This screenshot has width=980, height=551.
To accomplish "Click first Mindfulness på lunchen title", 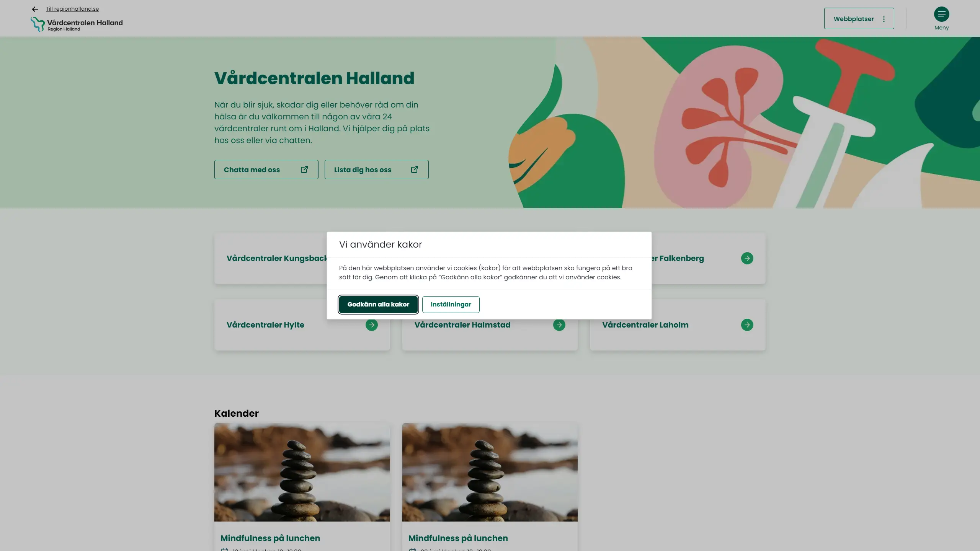I will pos(270,538).
